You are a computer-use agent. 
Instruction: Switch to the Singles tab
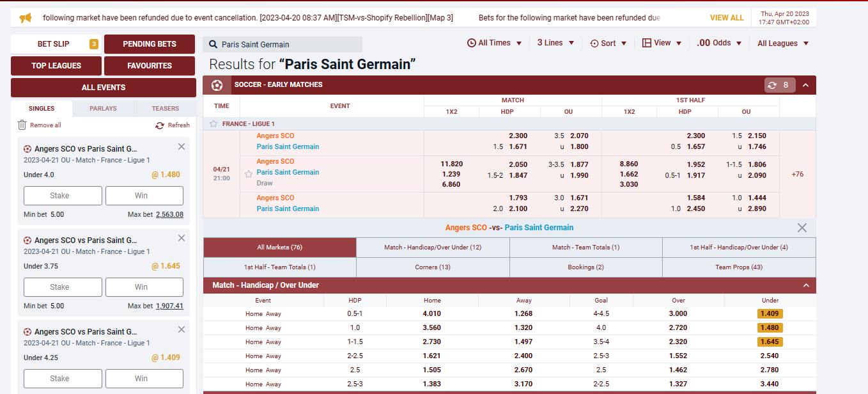[42, 109]
